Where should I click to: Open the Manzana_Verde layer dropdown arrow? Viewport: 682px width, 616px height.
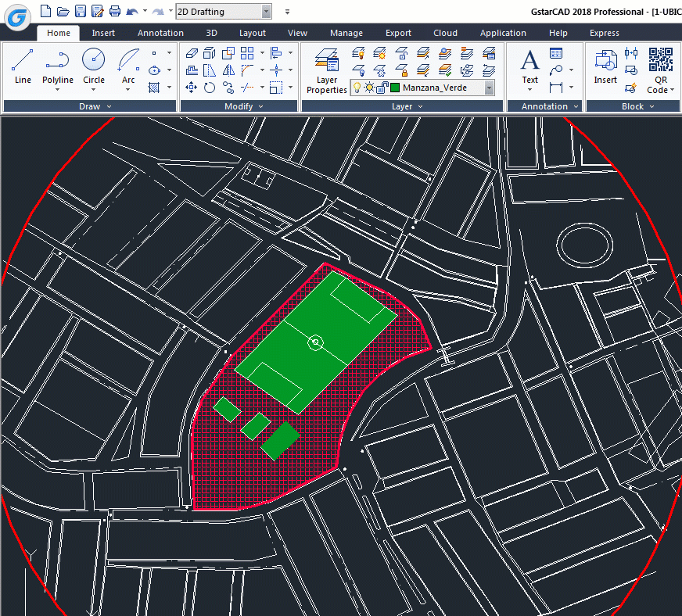(490, 88)
